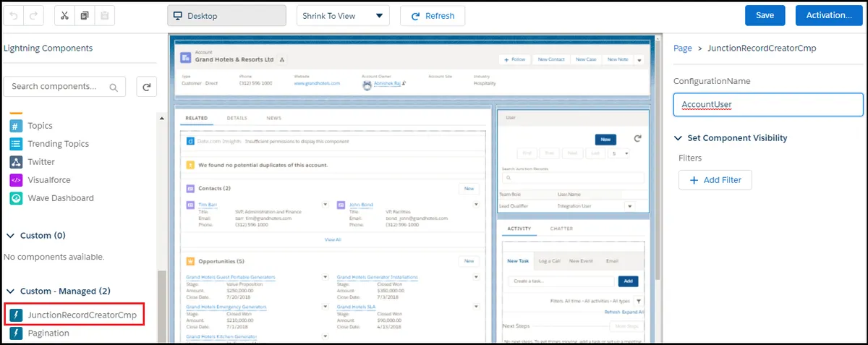The width and height of the screenshot is (868, 345).
Task: Click the undo arrow icon
Action: [14, 16]
